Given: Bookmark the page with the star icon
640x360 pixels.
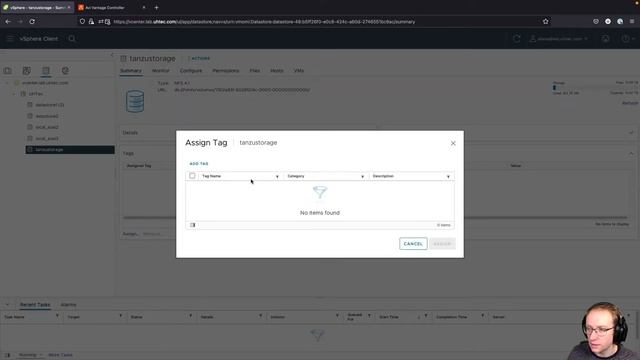Looking at the screenshot, I should tap(546, 22).
